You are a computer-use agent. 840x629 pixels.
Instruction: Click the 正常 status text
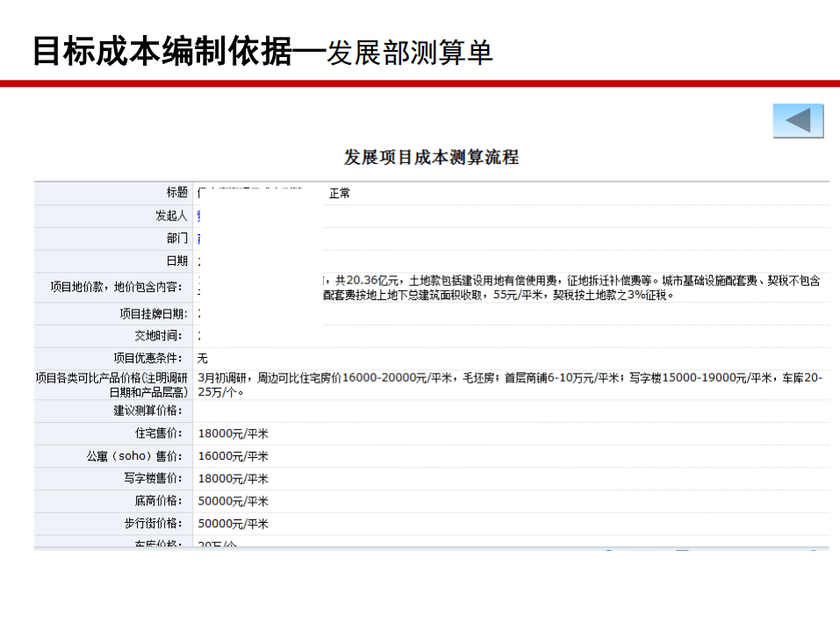coord(340,194)
